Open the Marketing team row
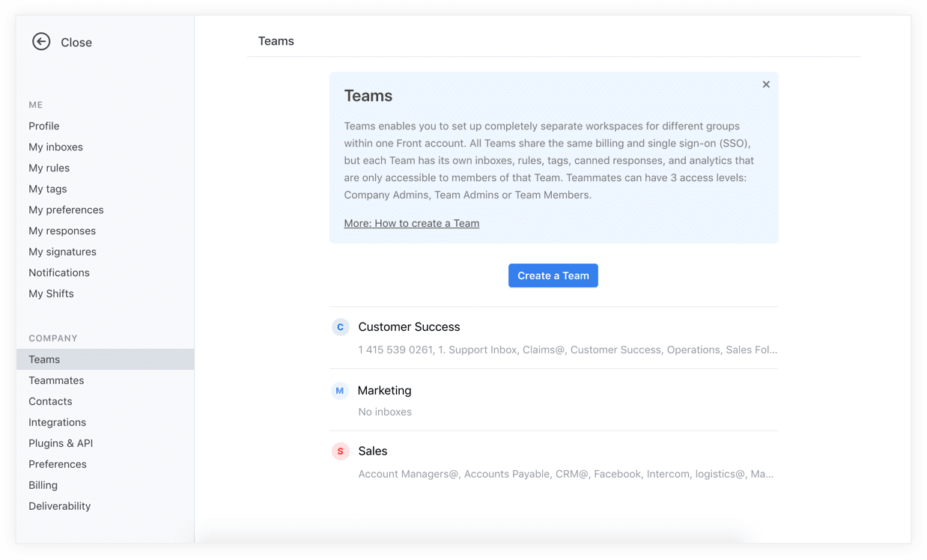The width and height of the screenshot is (927, 560). (x=554, y=400)
